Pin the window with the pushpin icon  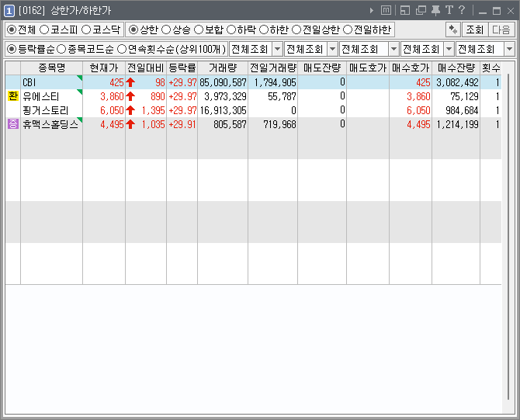(435, 10)
